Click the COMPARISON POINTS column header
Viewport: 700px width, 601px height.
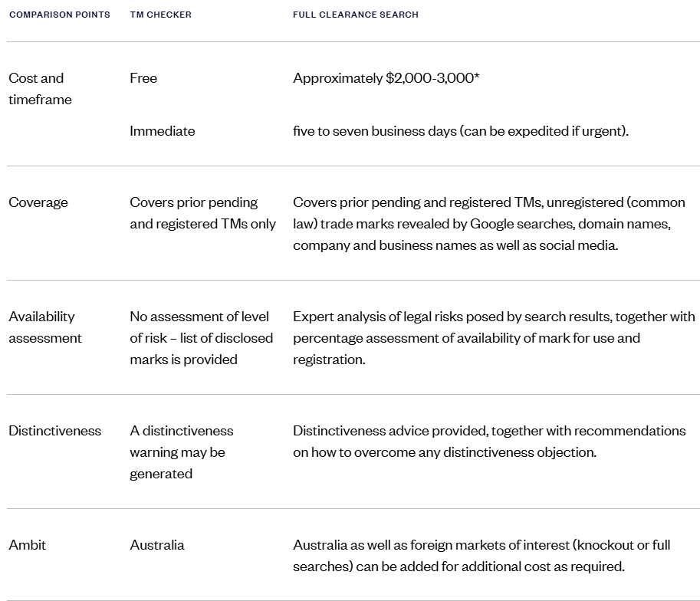[59, 15]
